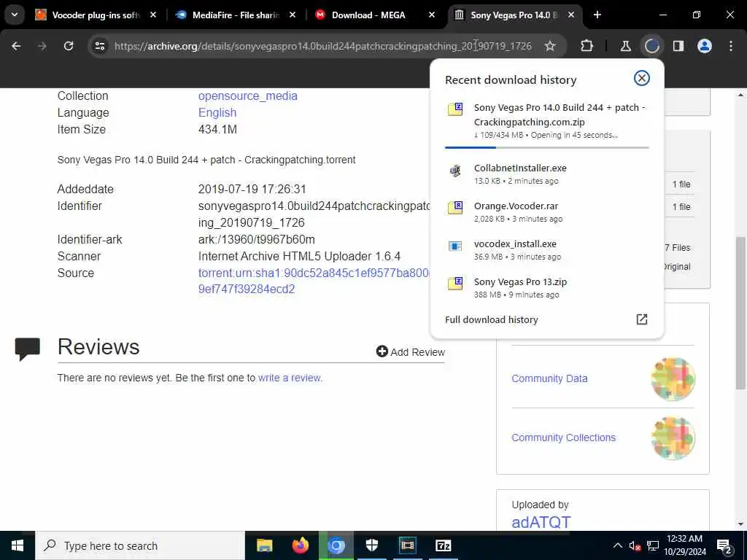Image resolution: width=747 pixels, height=560 pixels.
Task: Click the Reviews speech bubble icon
Action: pyautogui.click(x=27, y=349)
